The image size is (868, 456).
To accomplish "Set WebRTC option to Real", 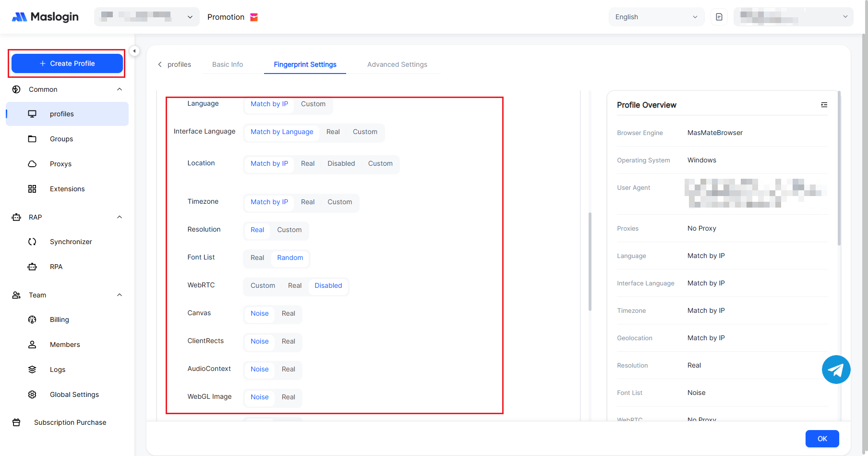I will (295, 285).
